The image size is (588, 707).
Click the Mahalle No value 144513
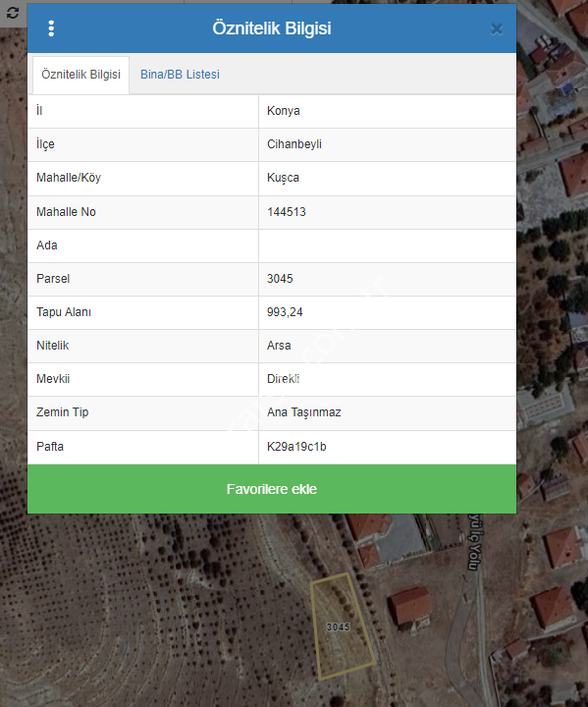coord(287,212)
